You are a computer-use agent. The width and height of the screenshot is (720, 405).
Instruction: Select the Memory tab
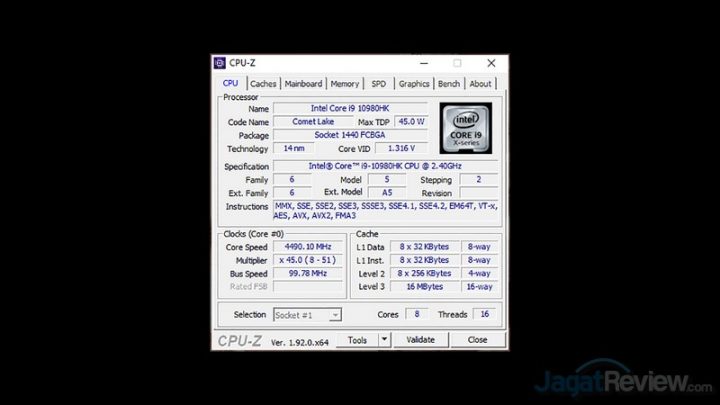345,84
